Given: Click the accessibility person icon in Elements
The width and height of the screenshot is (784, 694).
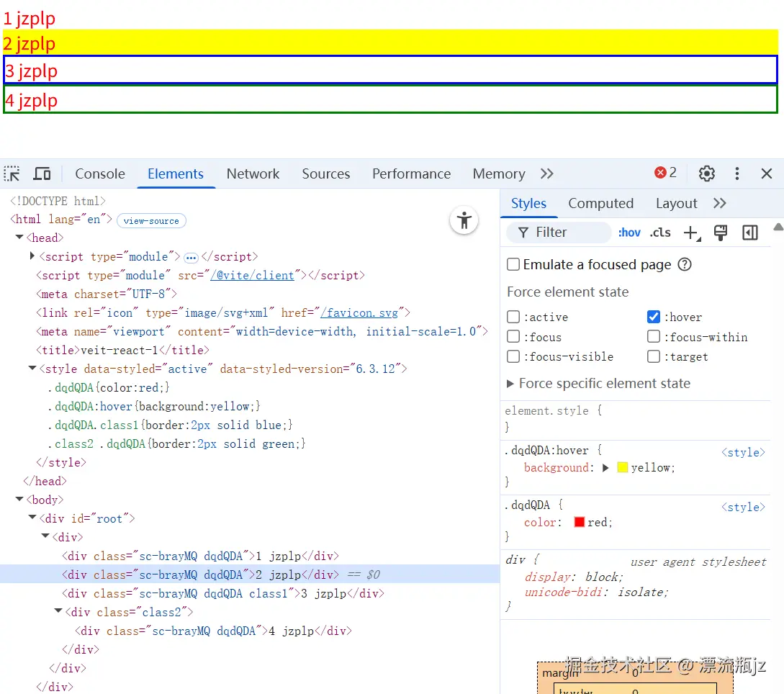Looking at the screenshot, I should coord(464,220).
